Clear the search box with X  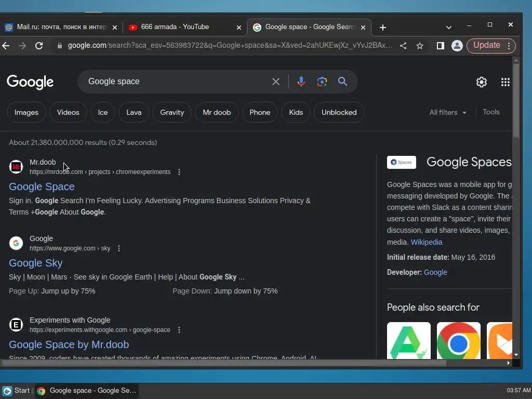point(275,82)
